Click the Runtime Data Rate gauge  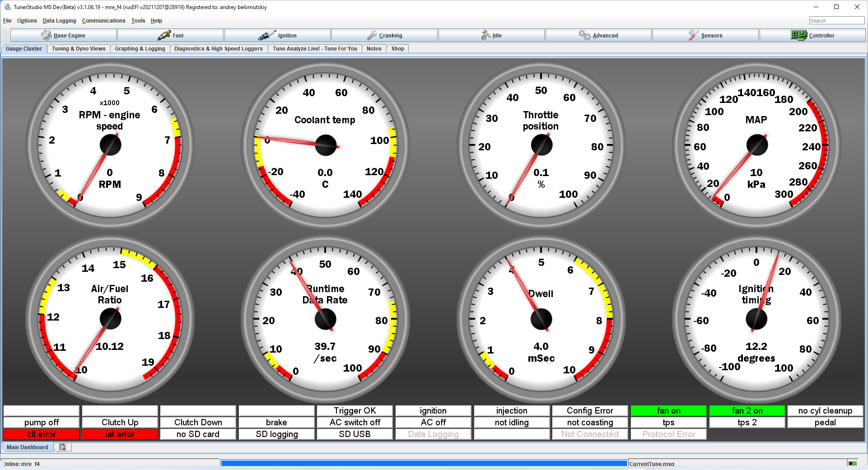click(x=326, y=319)
